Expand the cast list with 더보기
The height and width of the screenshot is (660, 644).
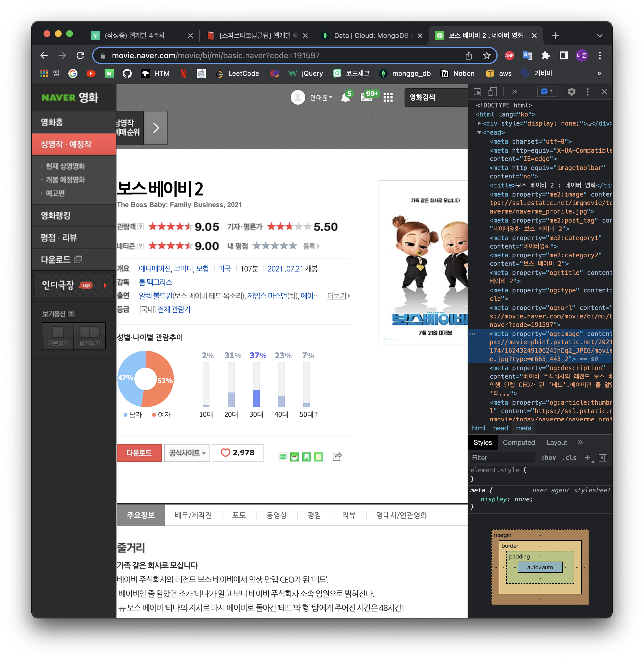338,296
